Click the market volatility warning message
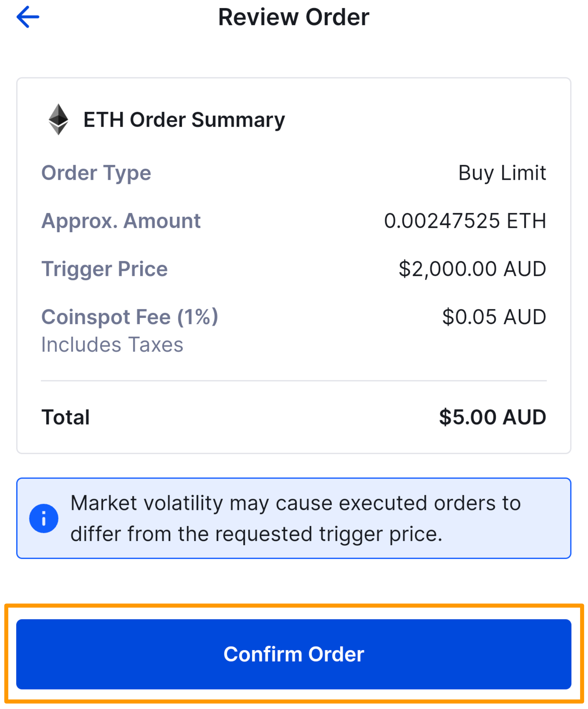The width and height of the screenshot is (588, 709). [x=295, y=518]
